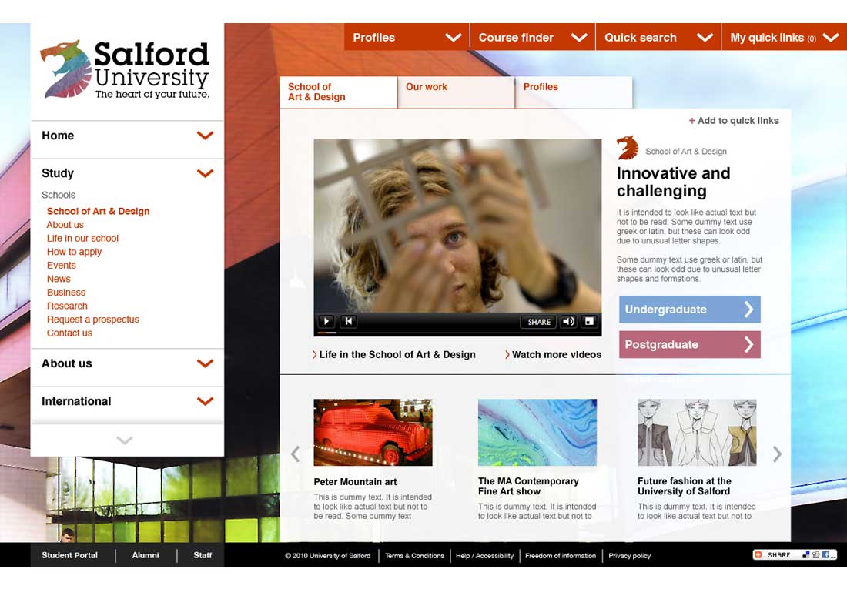The width and height of the screenshot is (847, 616).
Task: Switch to the Our work tab
Action: coord(456,92)
